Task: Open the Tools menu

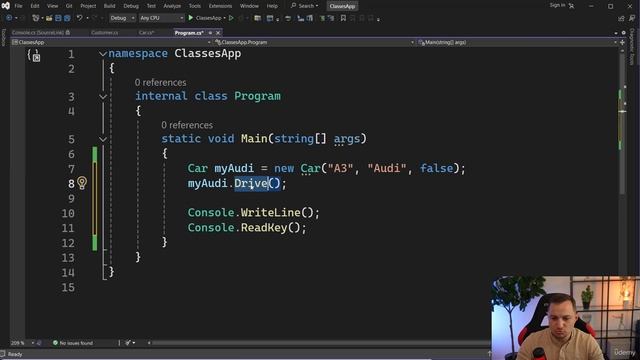Action: 195,6
